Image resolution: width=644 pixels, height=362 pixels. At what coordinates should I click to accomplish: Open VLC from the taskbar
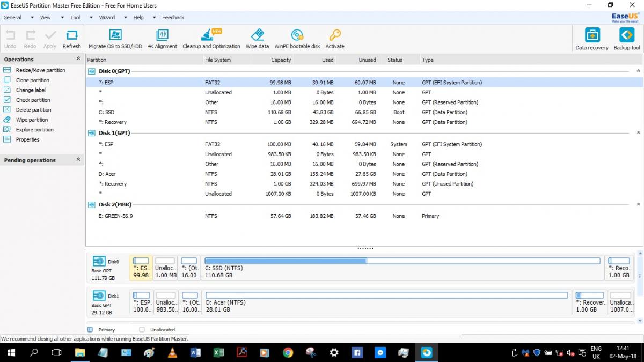pos(172,352)
